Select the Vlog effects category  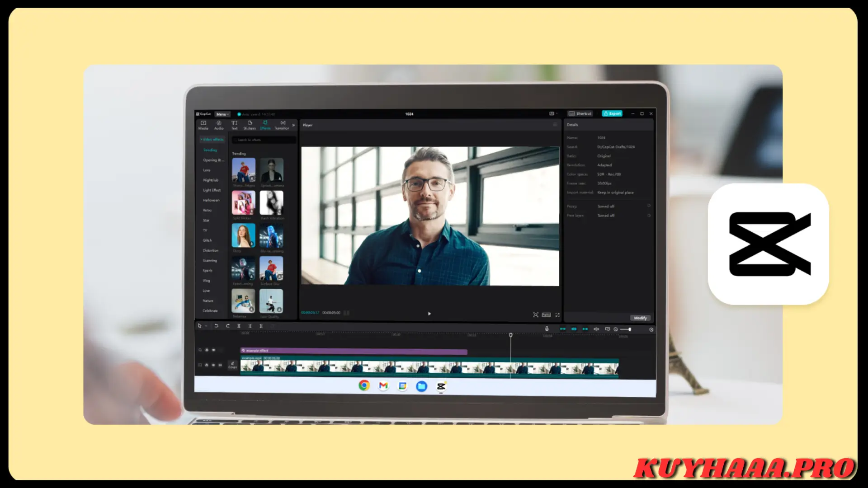click(207, 281)
